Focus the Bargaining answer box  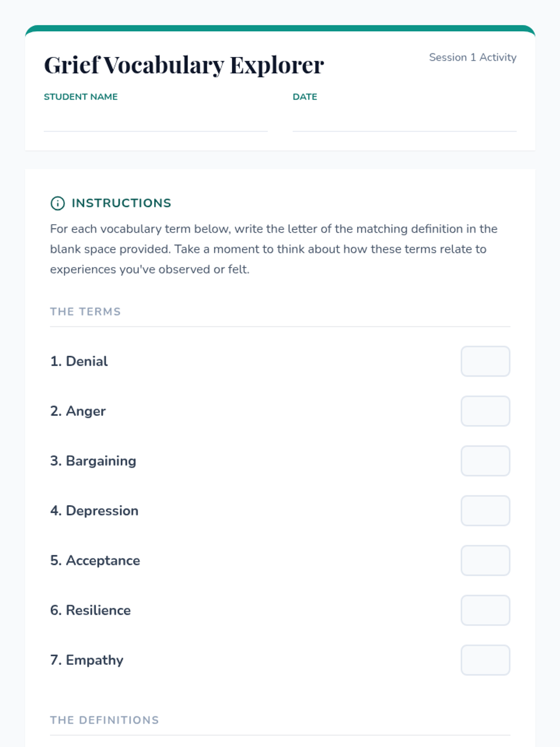click(x=485, y=461)
